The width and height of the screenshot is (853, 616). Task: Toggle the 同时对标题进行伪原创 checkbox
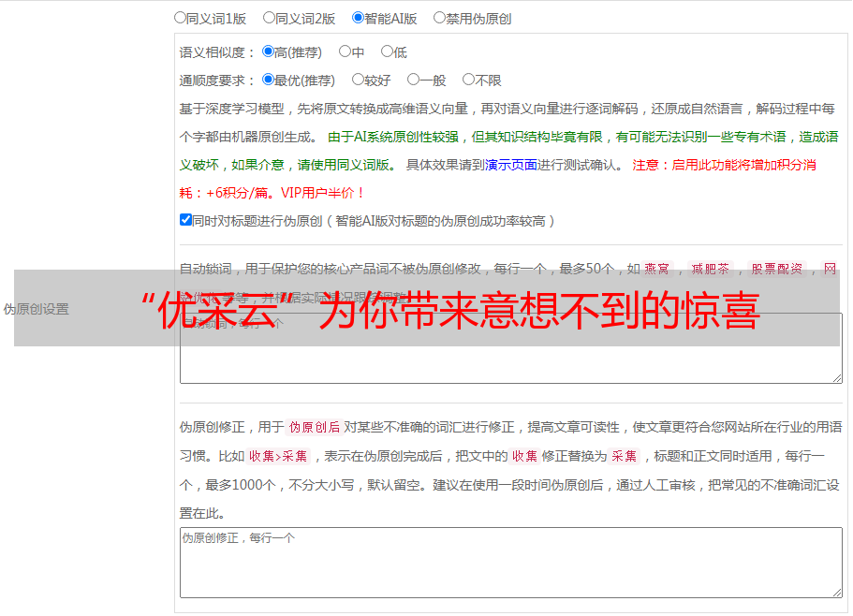(185, 220)
